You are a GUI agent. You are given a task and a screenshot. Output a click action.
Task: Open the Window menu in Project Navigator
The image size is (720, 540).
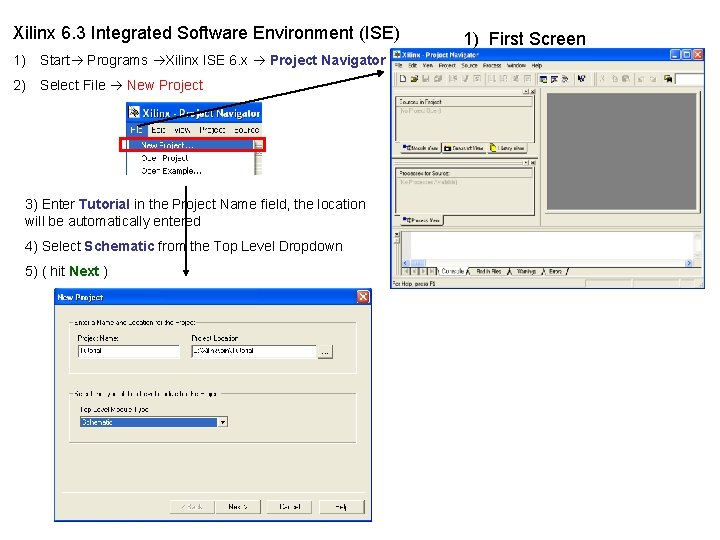pyautogui.click(x=516, y=66)
